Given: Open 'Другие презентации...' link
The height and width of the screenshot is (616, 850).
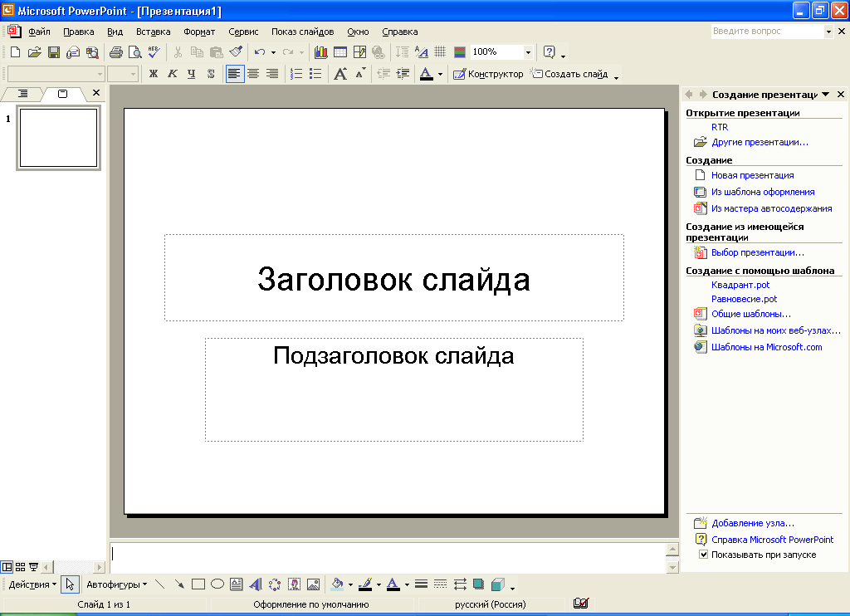Looking at the screenshot, I should pyautogui.click(x=760, y=142).
